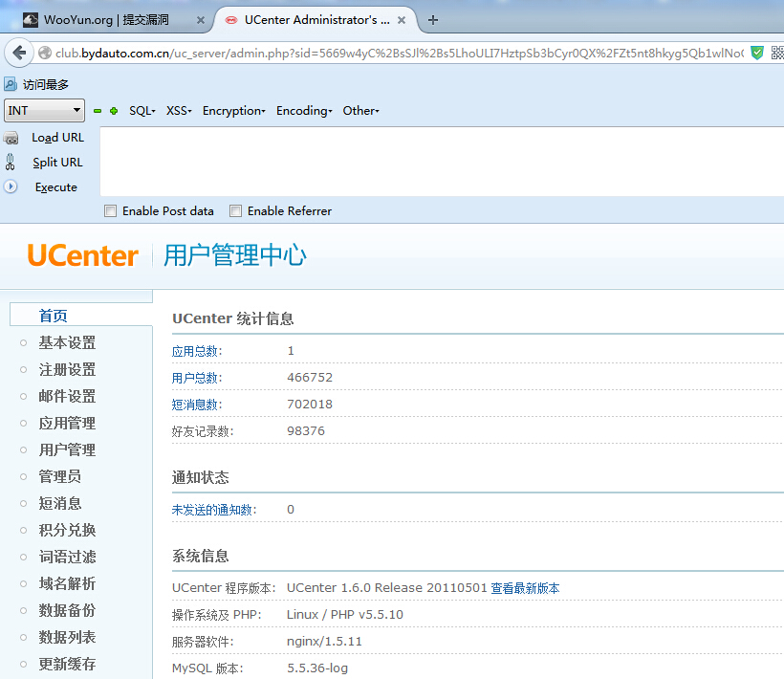This screenshot has height=679, width=784.
Task: Open 数据备份 in sidebar
Action: 67,610
